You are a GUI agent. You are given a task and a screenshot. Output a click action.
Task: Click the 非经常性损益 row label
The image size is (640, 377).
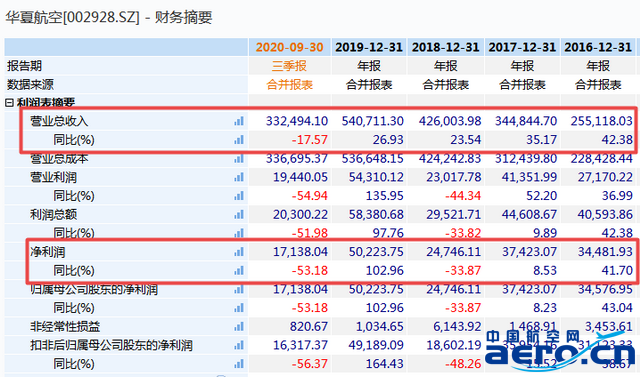(x=65, y=327)
